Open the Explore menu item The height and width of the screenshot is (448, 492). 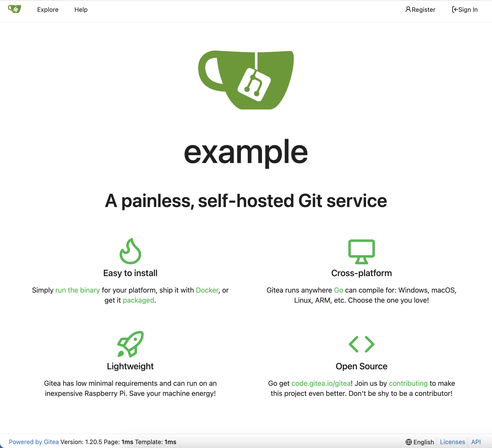(x=47, y=9)
